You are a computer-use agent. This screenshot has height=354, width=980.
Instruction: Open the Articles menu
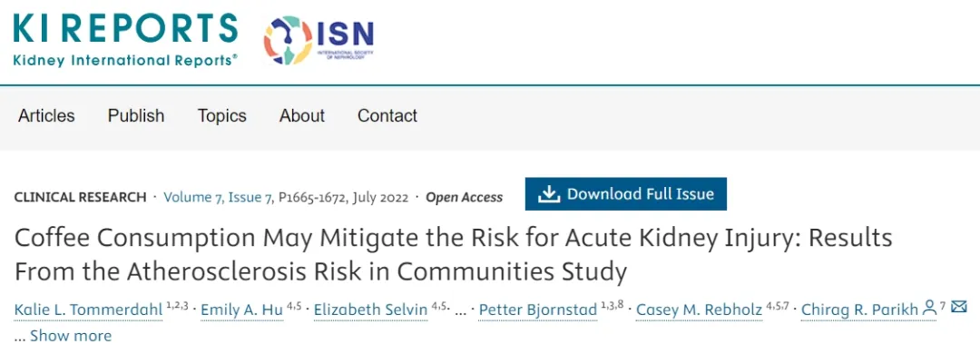pos(46,115)
